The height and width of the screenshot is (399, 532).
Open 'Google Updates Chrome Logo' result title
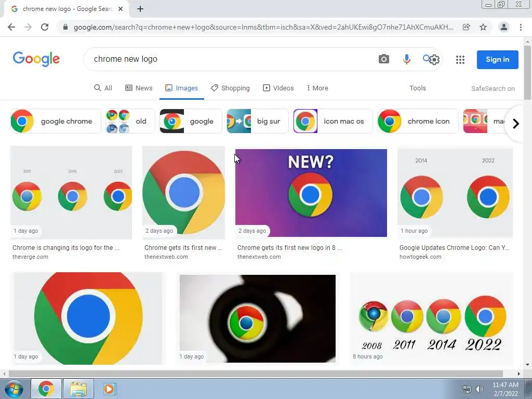454,248
